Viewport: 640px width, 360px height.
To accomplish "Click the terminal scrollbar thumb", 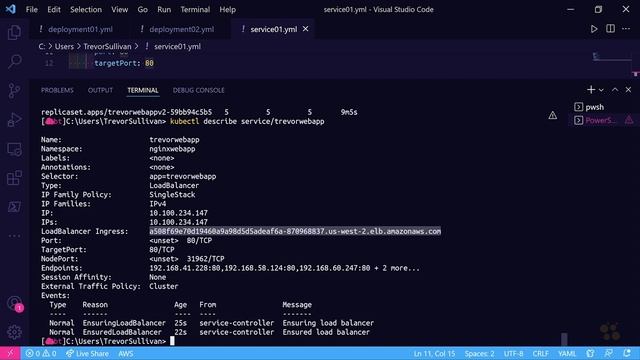I will click(564, 338).
